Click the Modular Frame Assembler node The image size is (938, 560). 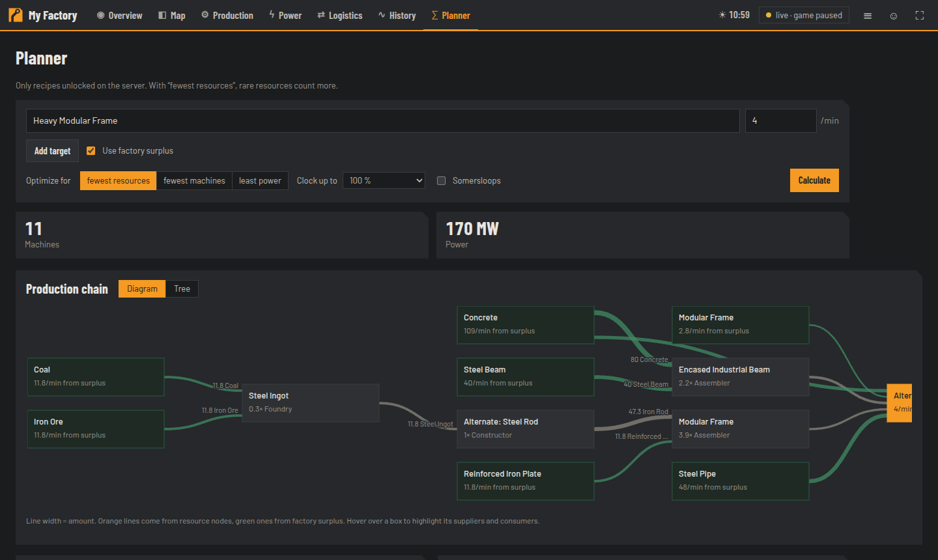pos(741,428)
